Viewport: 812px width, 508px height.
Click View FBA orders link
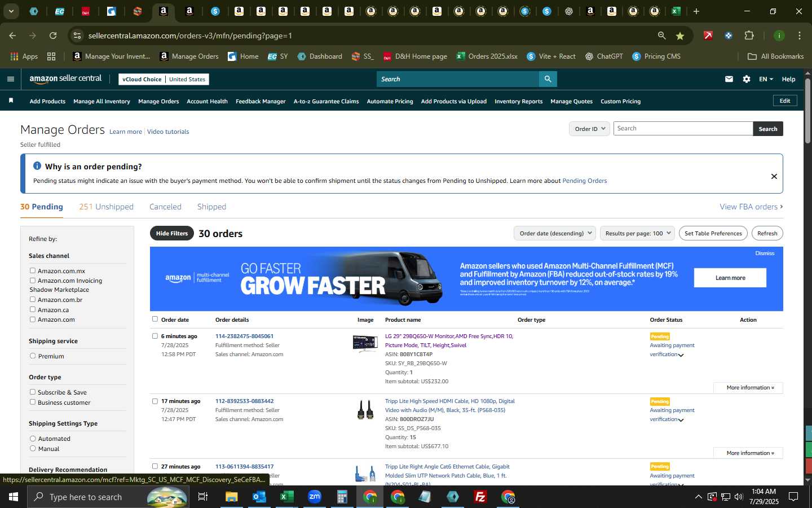coord(751,207)
